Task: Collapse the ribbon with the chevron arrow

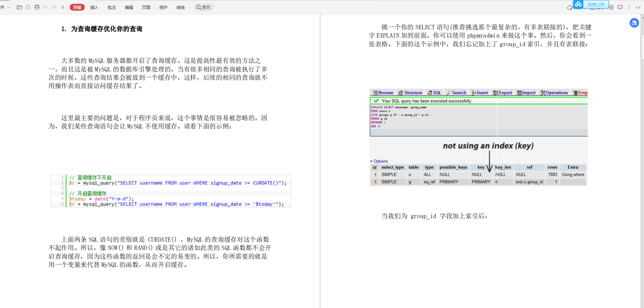Action: pyautogui.click(x=638, y=7)
